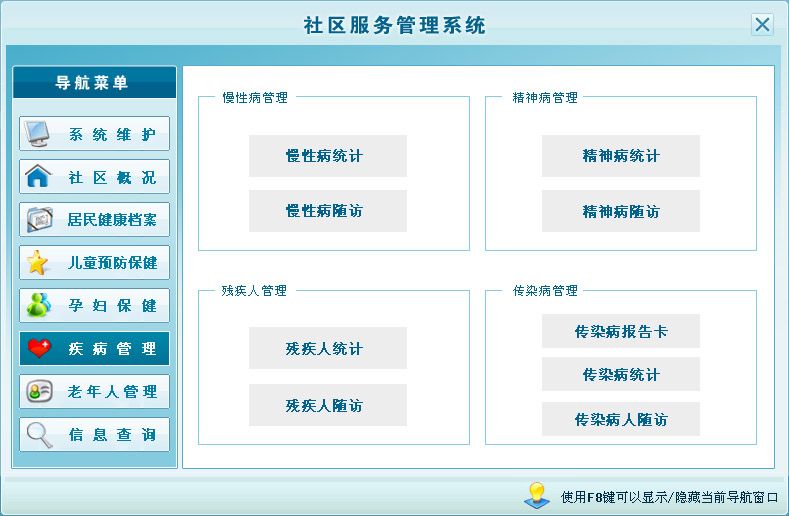Image resolution: width=789 pixels, height=516 pixels.
Task: Click the yellow star icon for 儿童预防保健
Action: (37, 262)
